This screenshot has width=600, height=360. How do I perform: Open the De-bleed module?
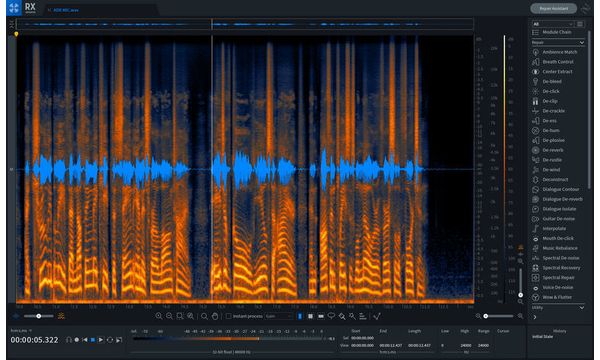547,81
